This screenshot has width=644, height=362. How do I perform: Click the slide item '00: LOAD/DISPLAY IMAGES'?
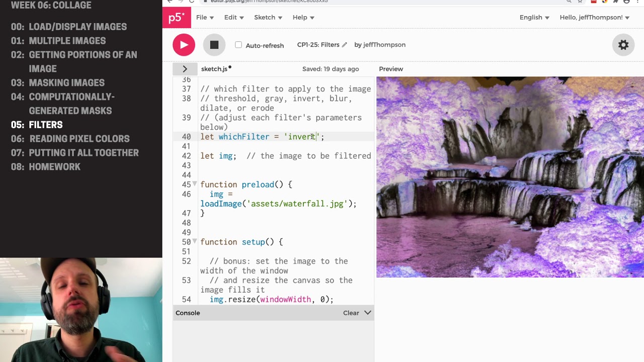[69, 27]
